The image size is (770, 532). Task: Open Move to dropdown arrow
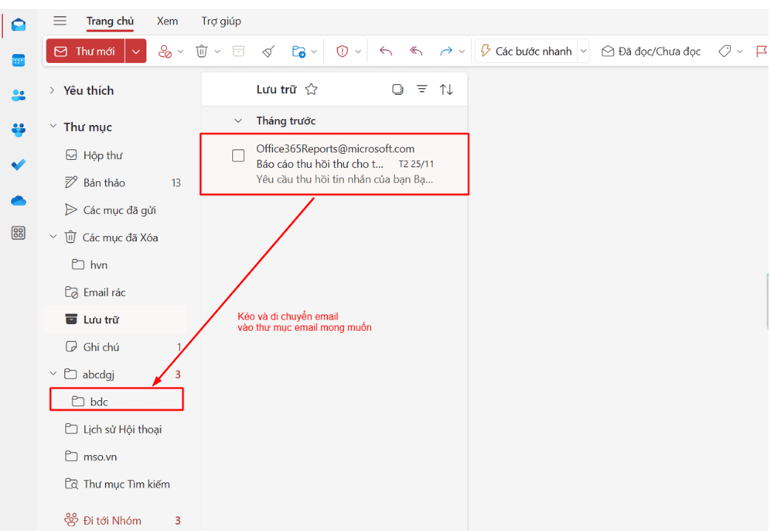coord(314,52)
